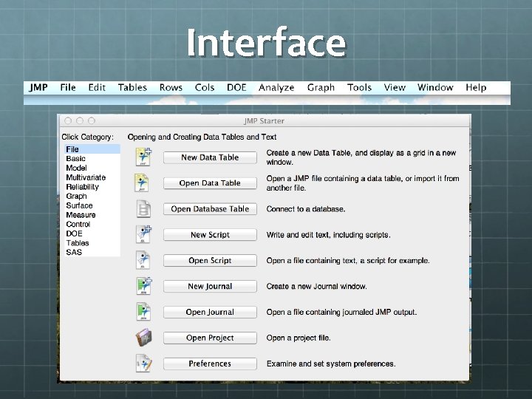This screenshot has height=399, width=532.
Task: Open the View menu
Action: tap(395, 87)
